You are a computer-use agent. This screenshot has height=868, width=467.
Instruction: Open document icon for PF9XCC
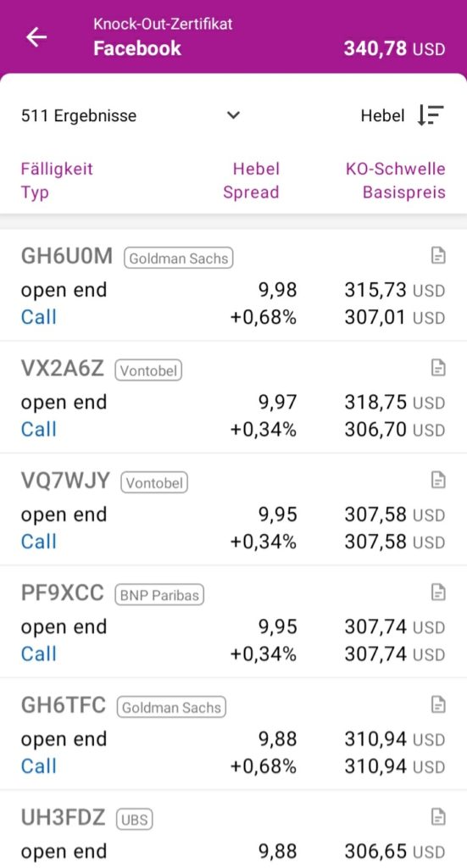(x=438, y=593)
